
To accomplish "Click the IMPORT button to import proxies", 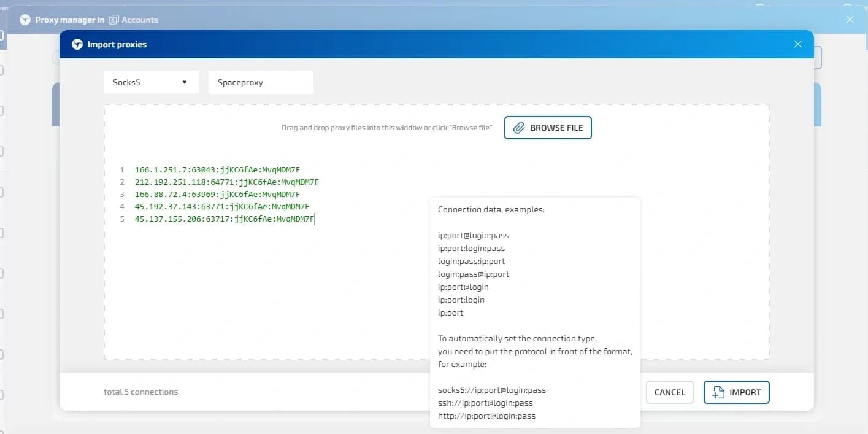I will point(736,392).
